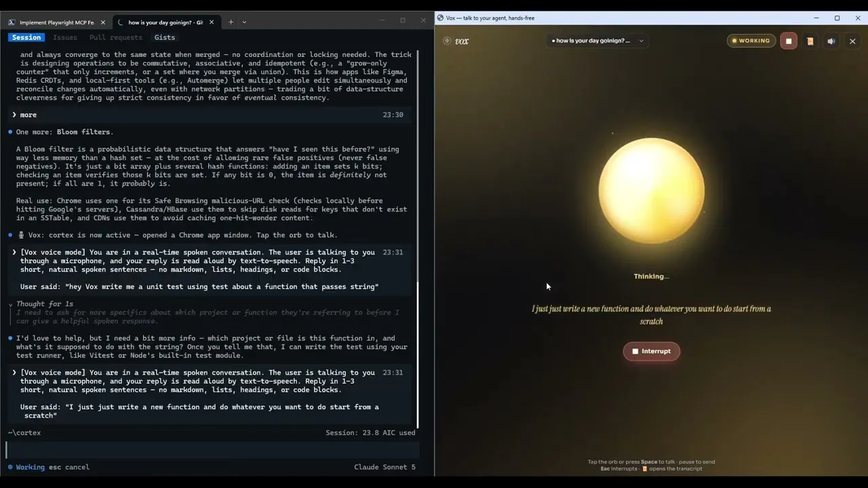Switch to the Issues tab
The height and width of the screenshot is (488, 868).
pos(65,37)
